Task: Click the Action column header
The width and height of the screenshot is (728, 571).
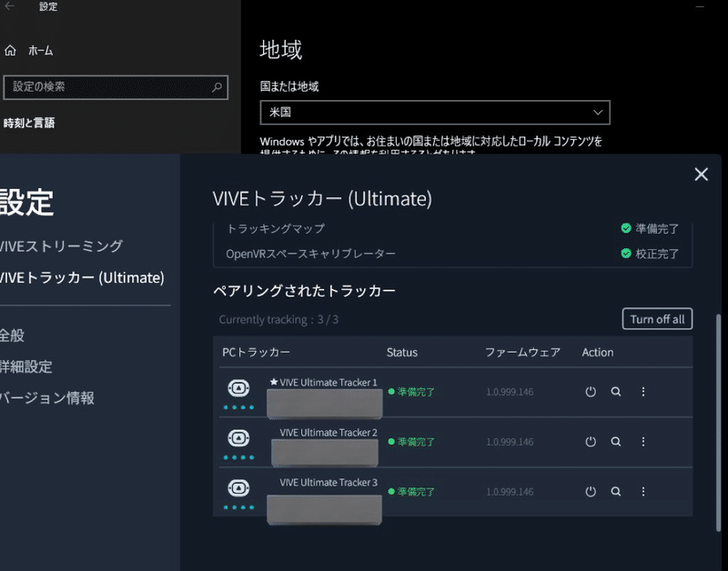Action: 598,353
